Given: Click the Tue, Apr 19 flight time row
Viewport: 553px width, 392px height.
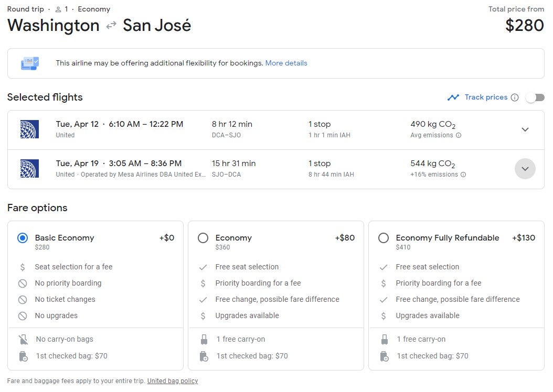Looking at the screenshot, I should [119, 164].
